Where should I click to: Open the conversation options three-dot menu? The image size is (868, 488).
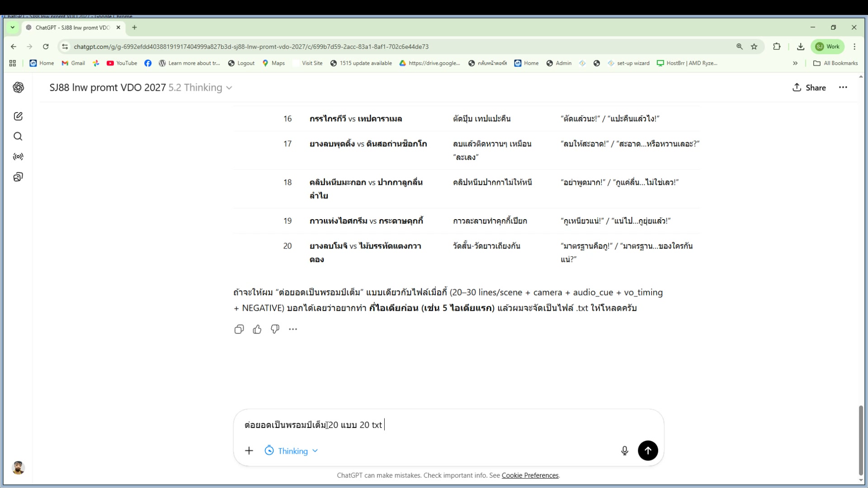pos(843,88)
